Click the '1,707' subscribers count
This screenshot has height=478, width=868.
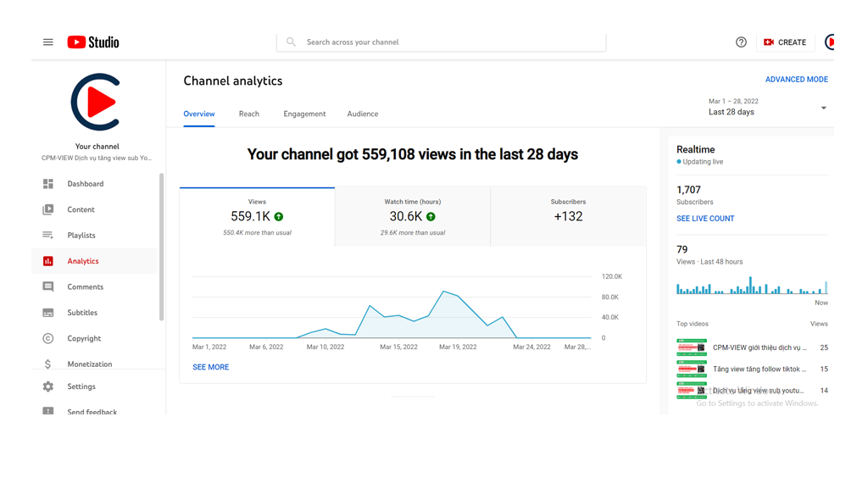coord(688,190)
